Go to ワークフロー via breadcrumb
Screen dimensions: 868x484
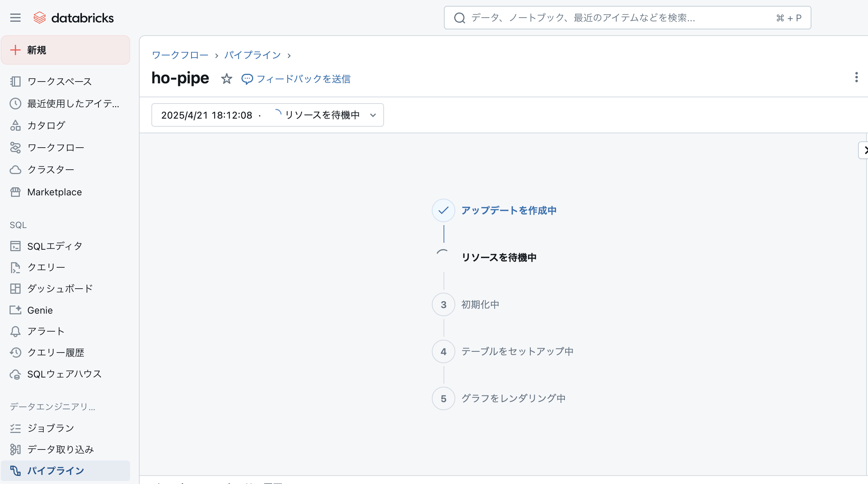(x=180, y=55)
